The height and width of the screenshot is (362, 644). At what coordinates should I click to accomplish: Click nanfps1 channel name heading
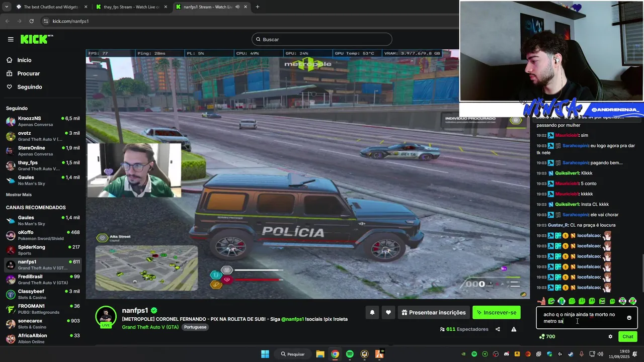pyautogui.click(x=135, y=311)
